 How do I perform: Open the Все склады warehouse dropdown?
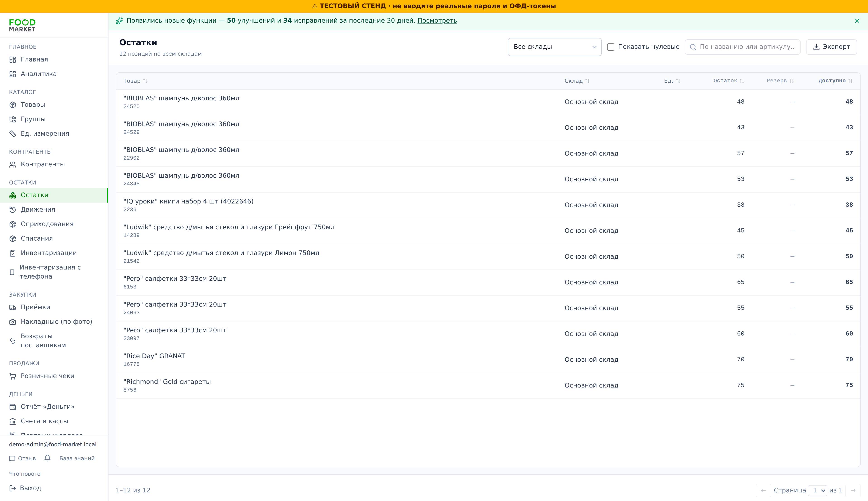(554, 47)
